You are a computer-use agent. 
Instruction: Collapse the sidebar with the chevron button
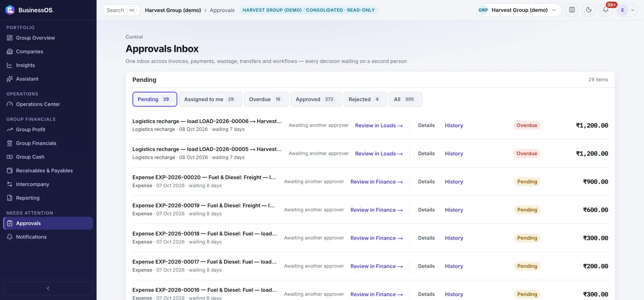pos(48,288)
